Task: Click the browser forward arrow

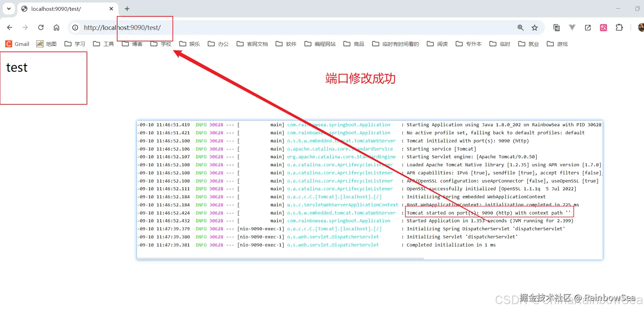Action: point(25,27)
